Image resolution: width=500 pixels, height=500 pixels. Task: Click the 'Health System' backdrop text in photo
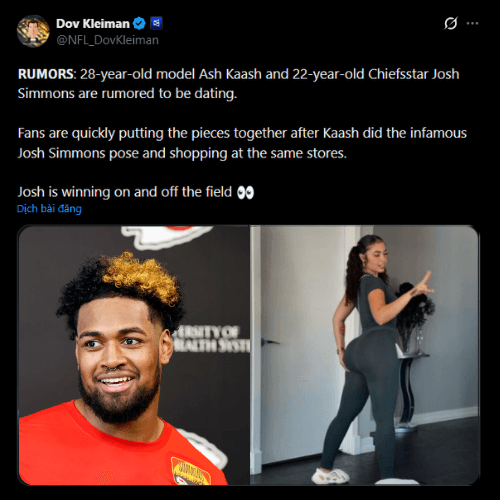pyautogui.click(x=212, y=339)
